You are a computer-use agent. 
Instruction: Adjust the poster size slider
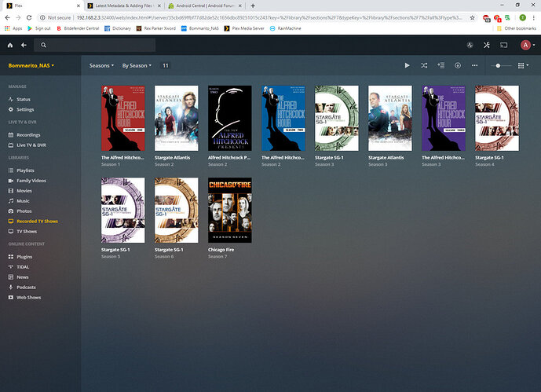click(501, 65)
